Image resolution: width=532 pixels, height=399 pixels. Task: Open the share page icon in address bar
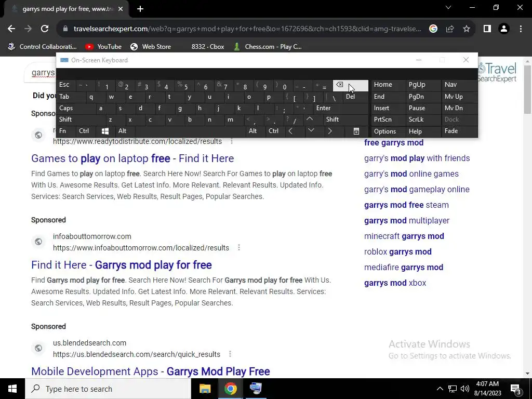[x=450, y=29]
